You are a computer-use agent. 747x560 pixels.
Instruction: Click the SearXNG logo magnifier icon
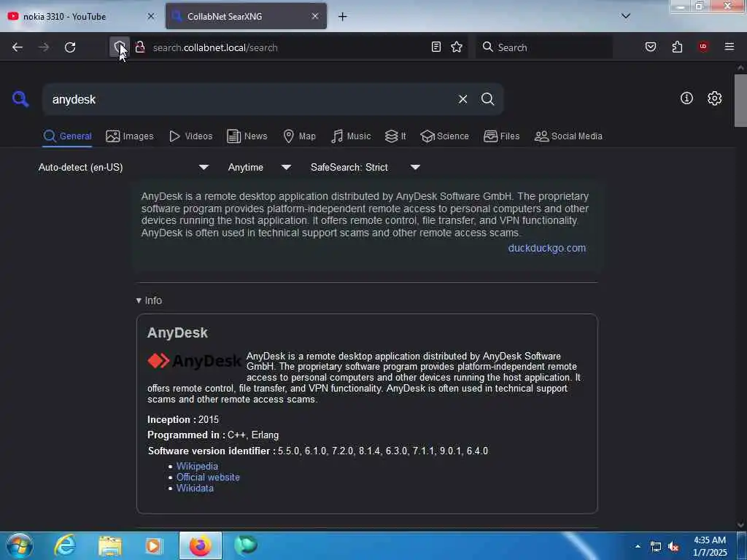[20, 99]
